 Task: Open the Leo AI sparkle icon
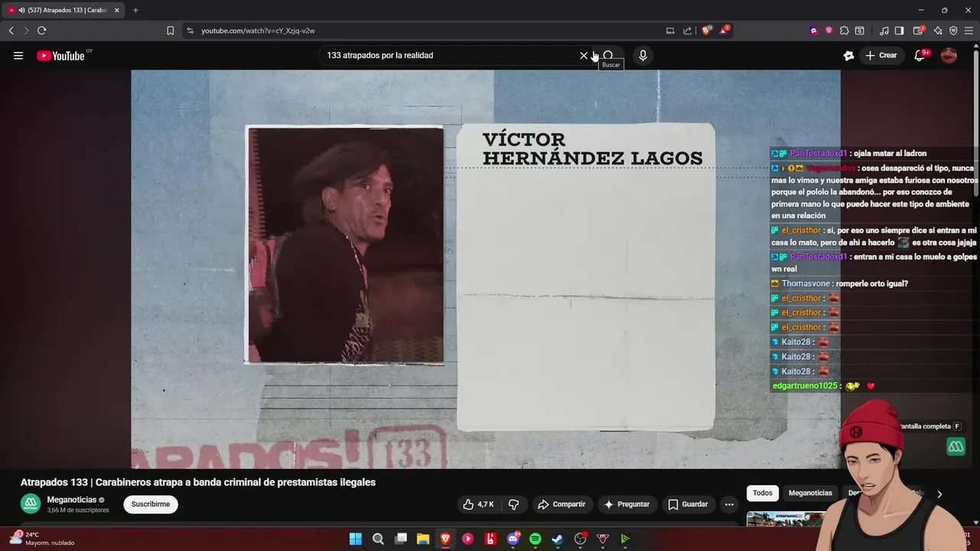coord(938,31)
